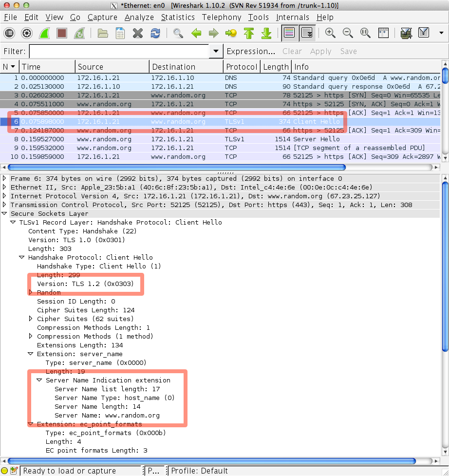This screenshot has width=449, height=476.
Task: Open the Telephony menu
Action: [222, 17]
